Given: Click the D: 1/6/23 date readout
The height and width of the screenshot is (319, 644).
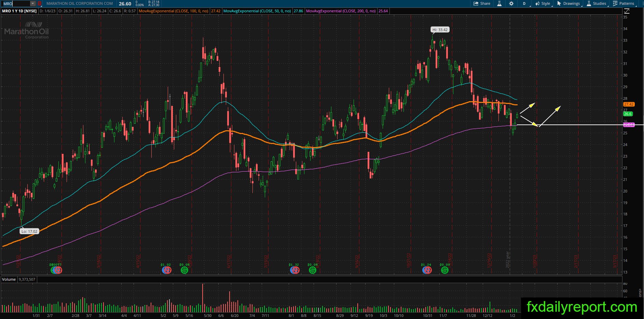Looking at the screenshot, I should click(47, 11).
